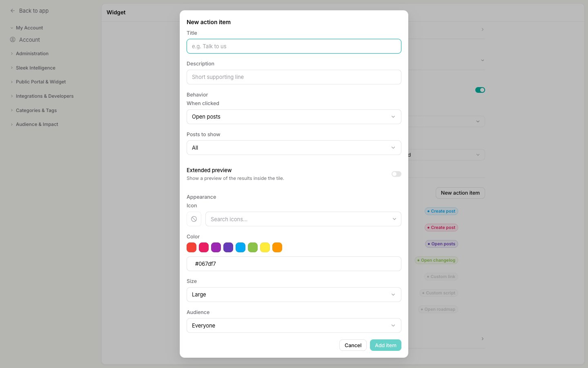The width and height of the screenshot is (588, 368).
Task: Expand the Sleek Intelligence section
Action: click(33, 68)
